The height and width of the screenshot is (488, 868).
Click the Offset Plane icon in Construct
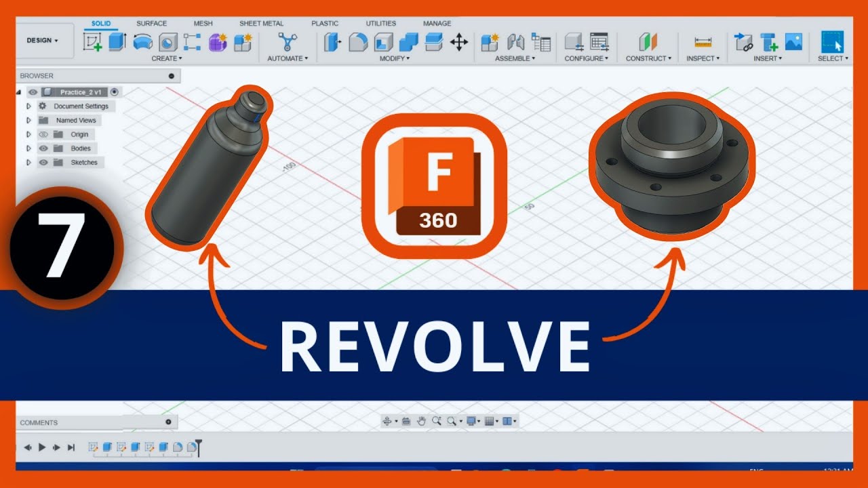point(648,43)
